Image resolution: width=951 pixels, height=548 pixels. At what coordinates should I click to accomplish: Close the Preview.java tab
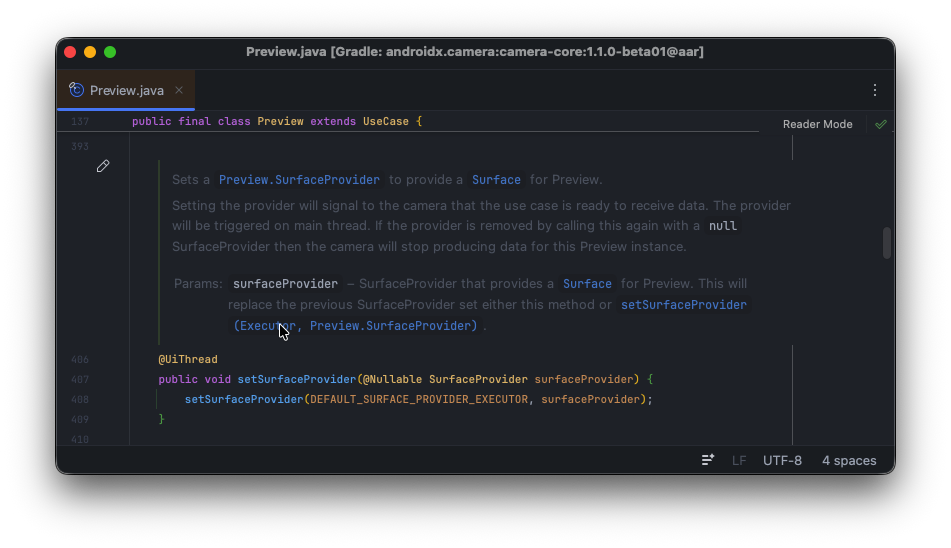(x=179, y=90)
